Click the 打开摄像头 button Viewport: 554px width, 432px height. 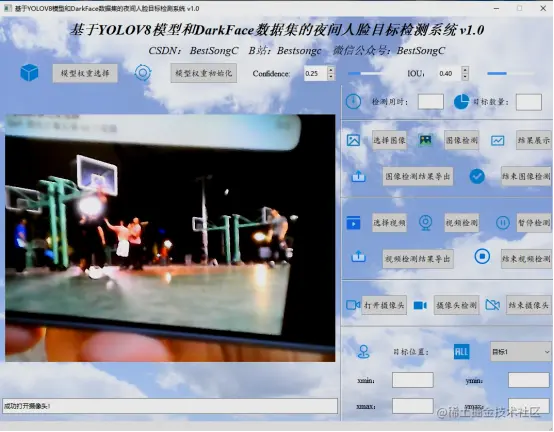[x=384, y=305]
